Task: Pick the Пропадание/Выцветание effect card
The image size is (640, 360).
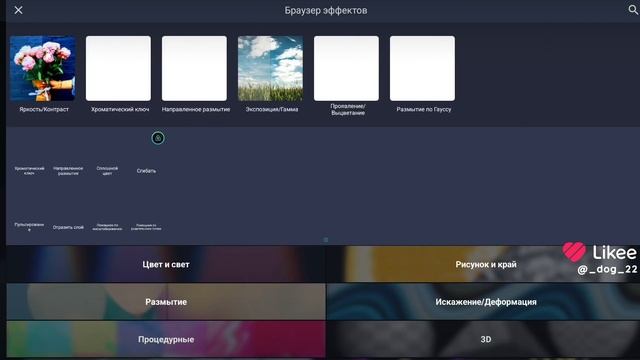Action: point(346,68)
